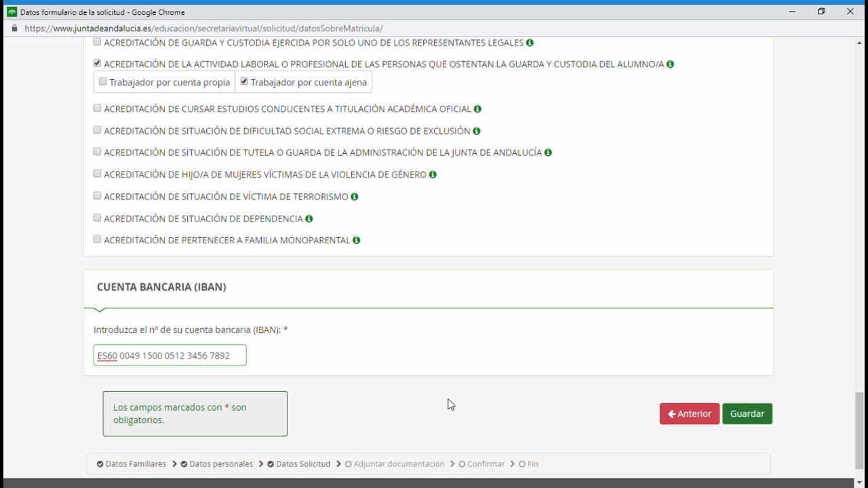Enable tutela o guarda Junta de Andalucía box
The width and height of the screenshot is (868, 488).
point(97,152)
